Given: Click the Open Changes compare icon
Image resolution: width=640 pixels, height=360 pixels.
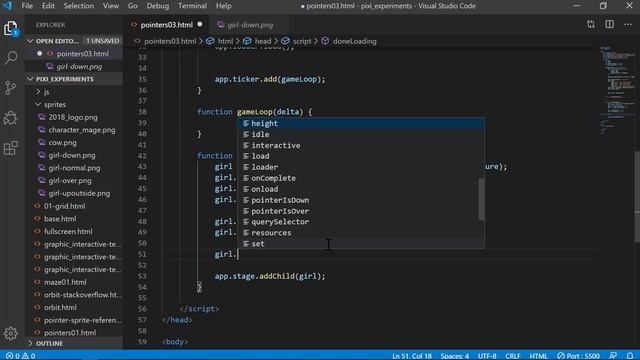Looking at the screenshot, I should [x=591, y=24].
